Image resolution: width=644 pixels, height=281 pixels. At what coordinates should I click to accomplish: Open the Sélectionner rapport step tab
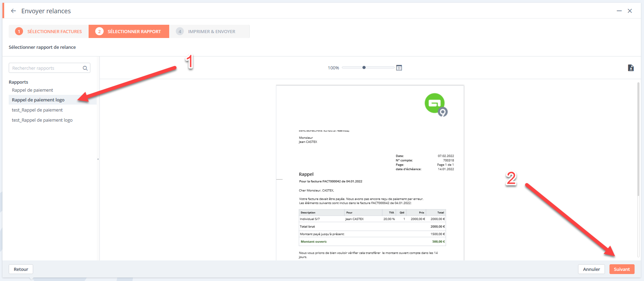(129, 31)
